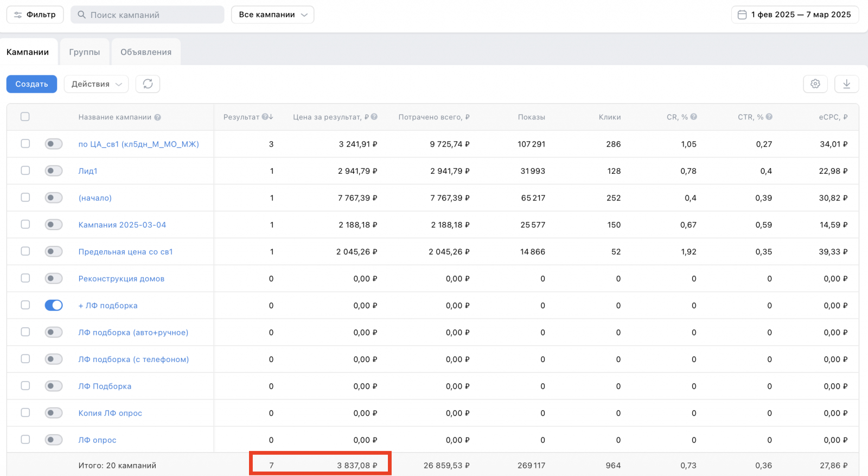Focus the Поиск кампаний search field
The height and width of the screenshot is (476, 868).
tap(148, 15)
